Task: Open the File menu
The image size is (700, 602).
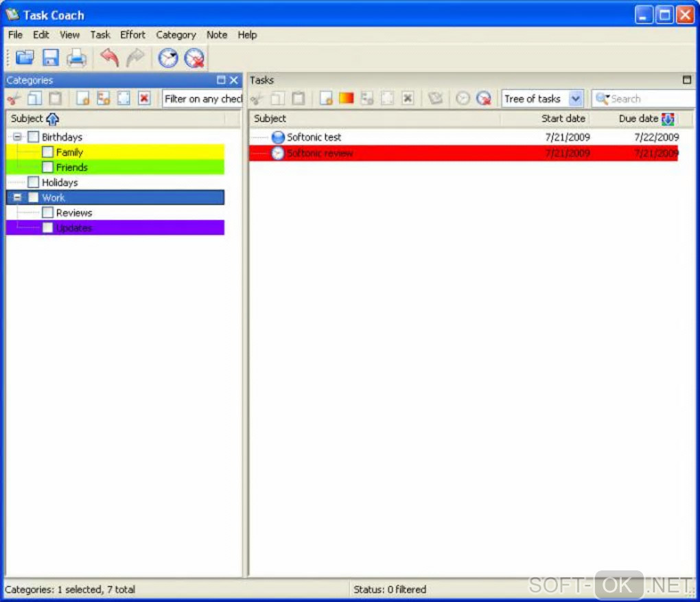Action: [15, 35]
